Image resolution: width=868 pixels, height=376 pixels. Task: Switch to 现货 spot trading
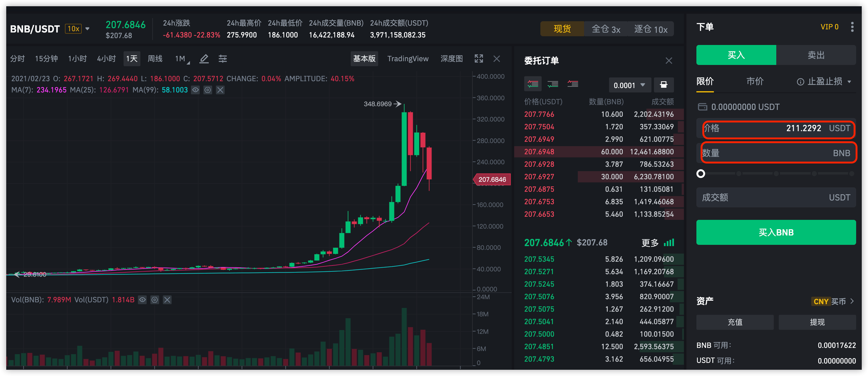click(x=562, y=29)
